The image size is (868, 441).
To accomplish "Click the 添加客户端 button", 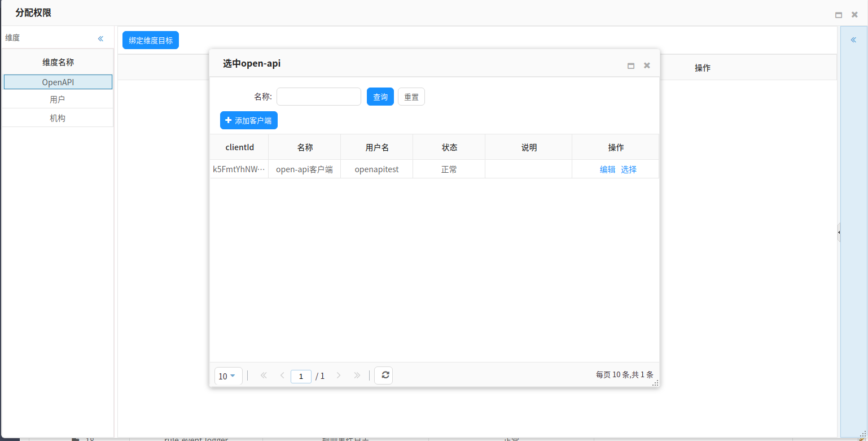I will pos(249,120).
